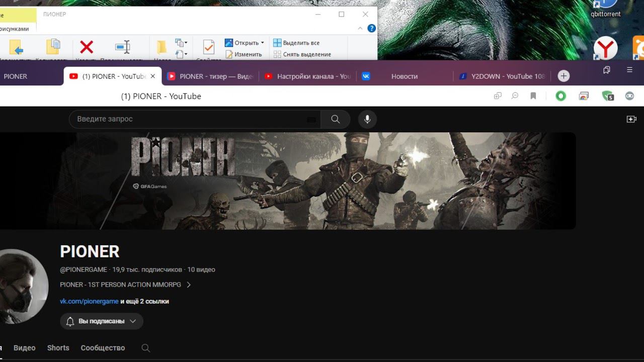Click the Explorer properties checkmark icon

(208, 47)
